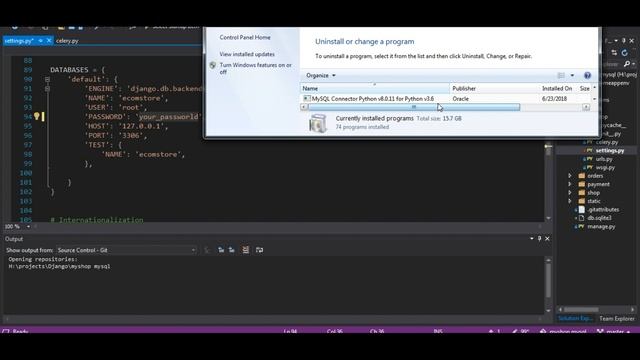Click the scroll down arrow of the program list
Screen dimensions: 640x360
(x=594, y=99)
